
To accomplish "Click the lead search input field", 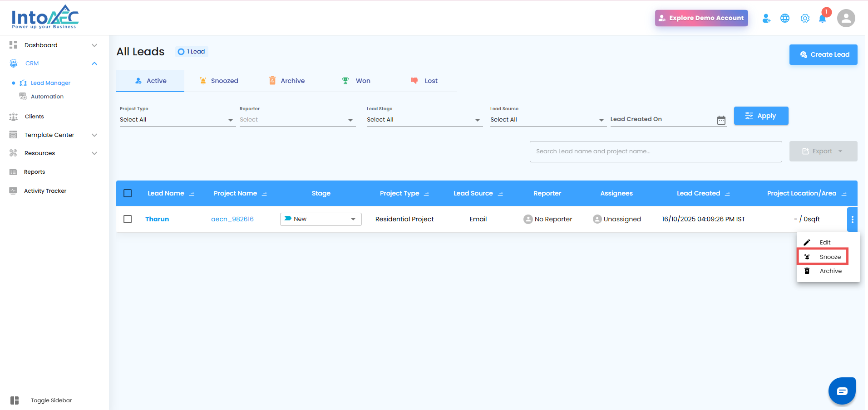I will click(x=656, y=151).
